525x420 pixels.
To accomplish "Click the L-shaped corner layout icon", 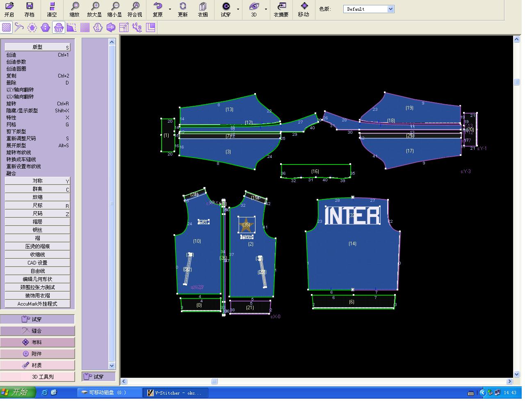I will pyautogui.click(x=151, y=27).
